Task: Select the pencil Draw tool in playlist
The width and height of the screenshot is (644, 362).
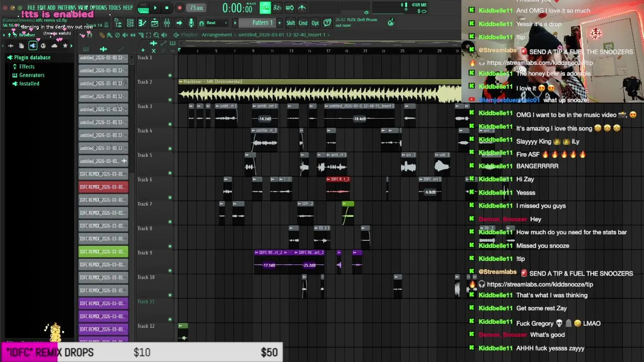Action: pyautogui.click(x=102, y=35)
